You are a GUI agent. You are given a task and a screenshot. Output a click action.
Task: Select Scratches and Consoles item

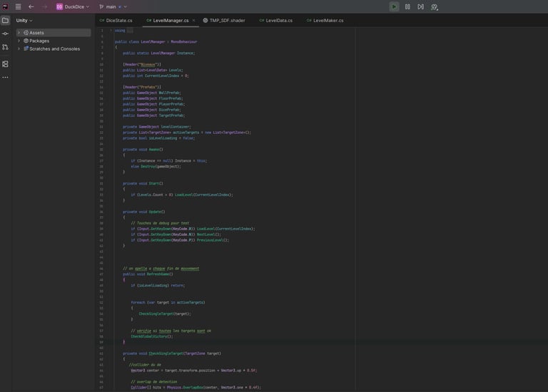click(54, 49)
